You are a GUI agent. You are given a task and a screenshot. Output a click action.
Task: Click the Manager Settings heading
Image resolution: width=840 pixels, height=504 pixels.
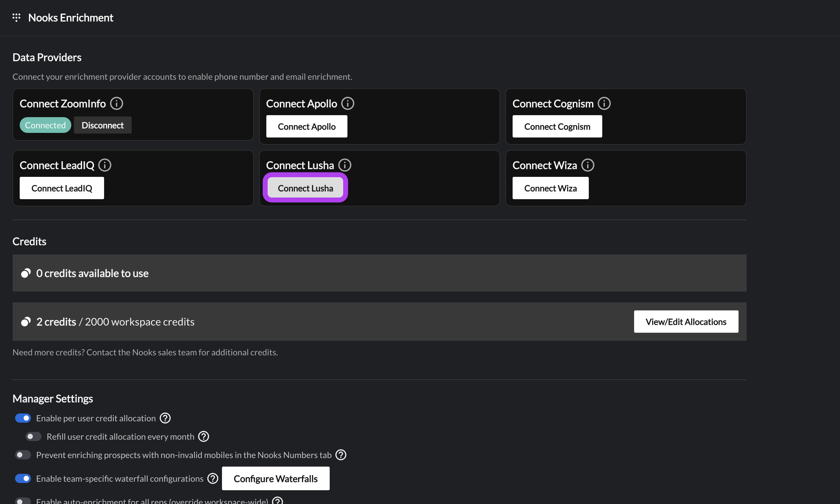click(x=53, y=398)
